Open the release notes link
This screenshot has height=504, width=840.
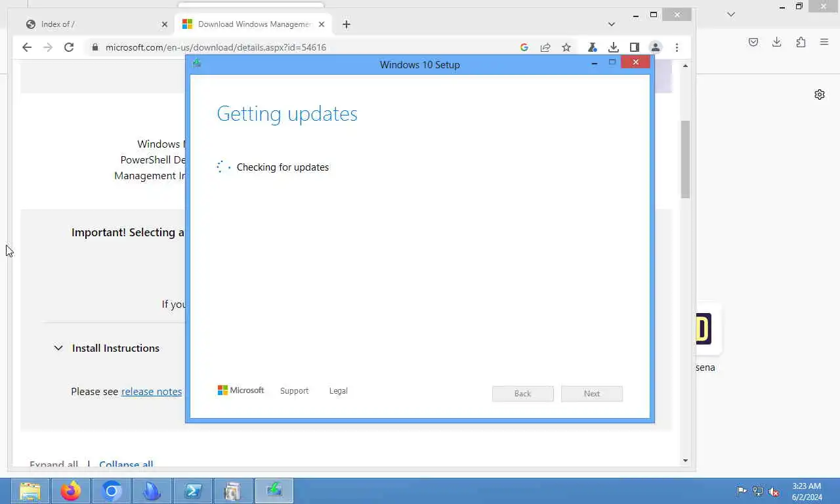(152, 391)
